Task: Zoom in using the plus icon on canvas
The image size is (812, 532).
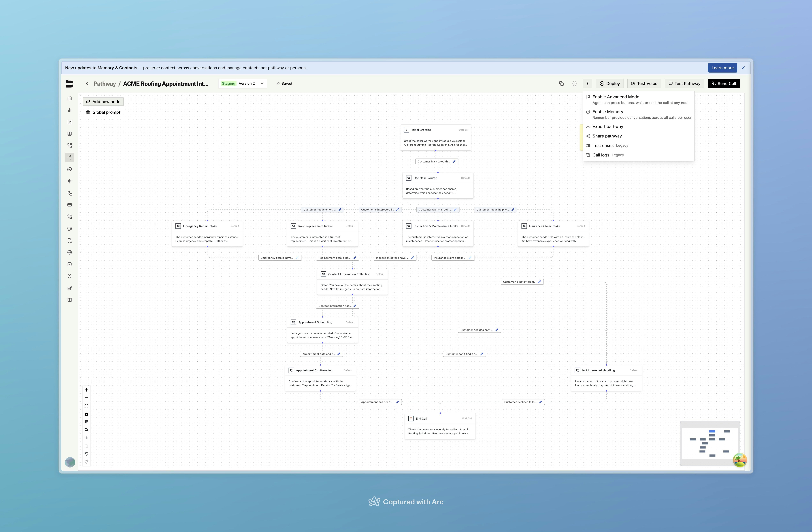Action: [86, 389]
